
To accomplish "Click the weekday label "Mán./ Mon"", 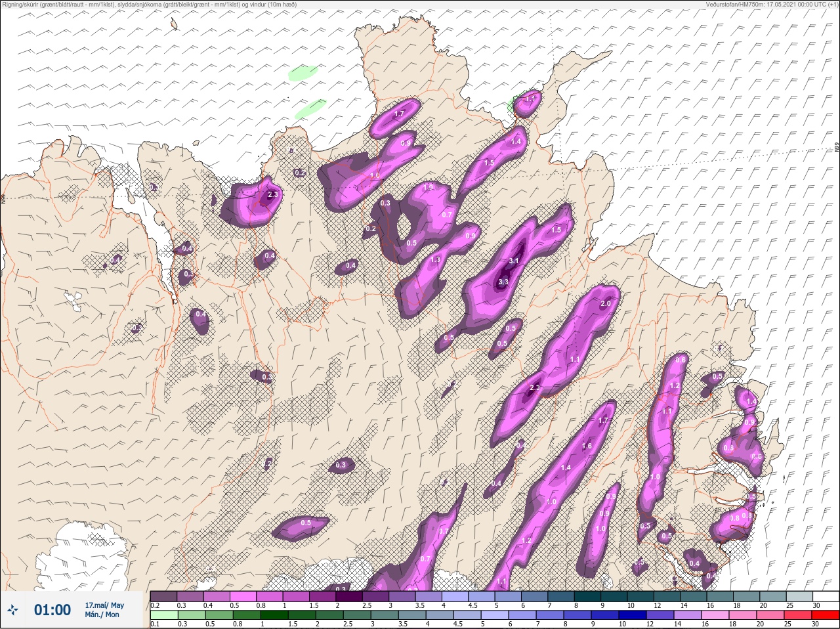I will click(102, 615).
